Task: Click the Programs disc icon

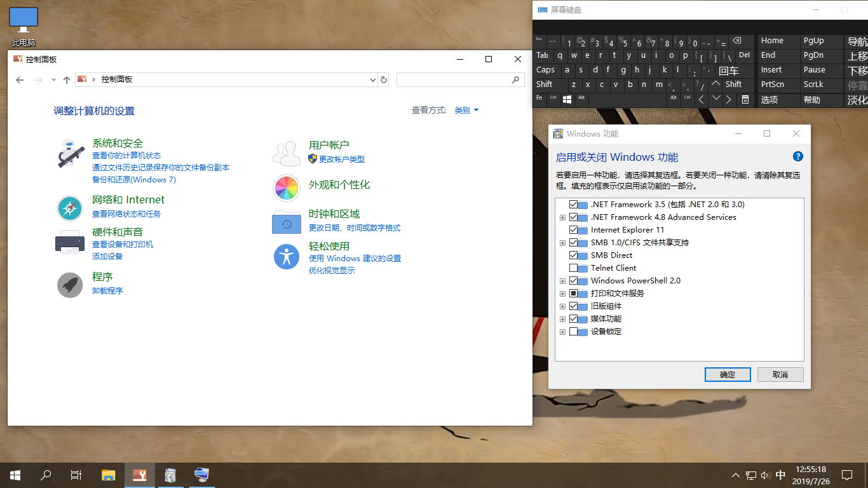Action: coord(70,285)
